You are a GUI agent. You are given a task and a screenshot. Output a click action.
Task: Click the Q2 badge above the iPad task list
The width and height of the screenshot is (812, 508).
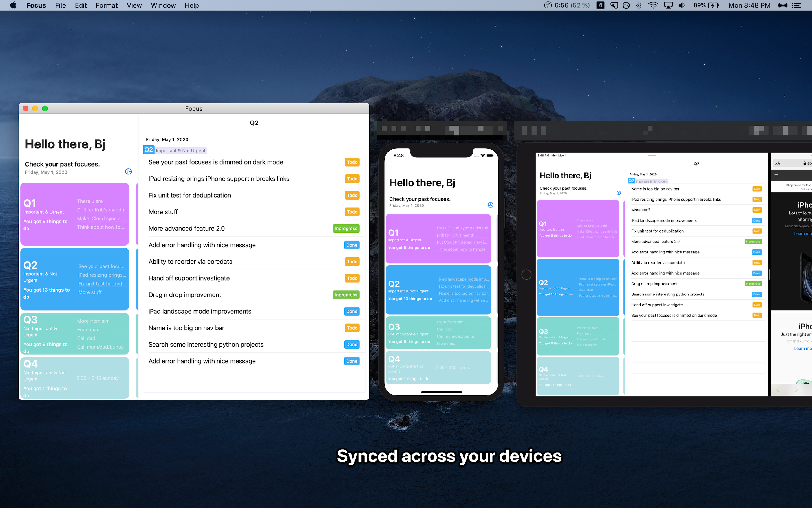(x=632, y=181)
